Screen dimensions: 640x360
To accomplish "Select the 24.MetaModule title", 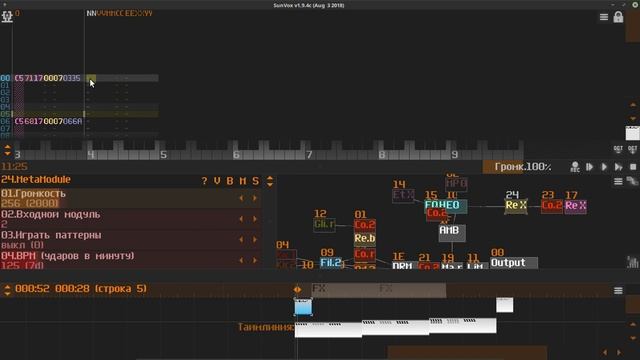I will pos(36,180).
